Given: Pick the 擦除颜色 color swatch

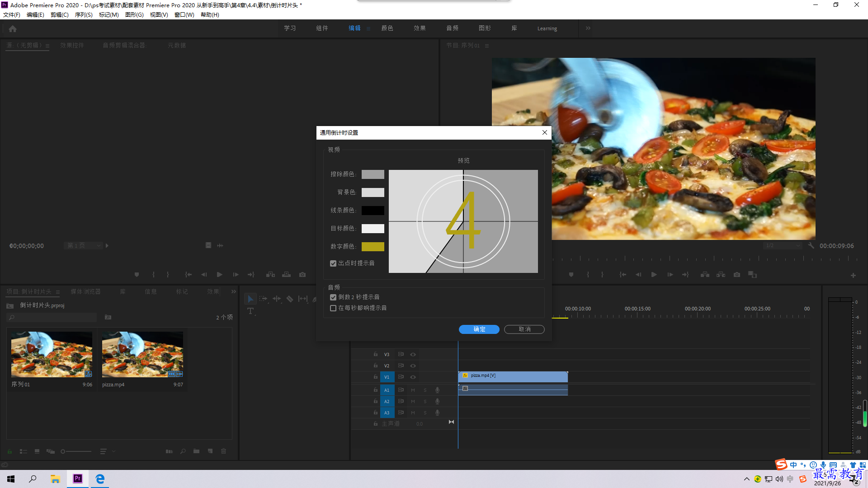Looking at the screenshot, I should point(373,174).
